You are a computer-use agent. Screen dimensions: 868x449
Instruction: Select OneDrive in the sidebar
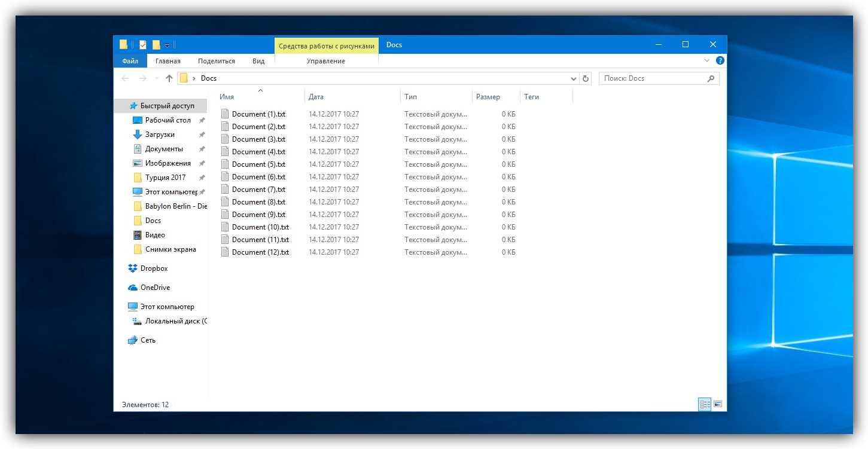(155, 288)
